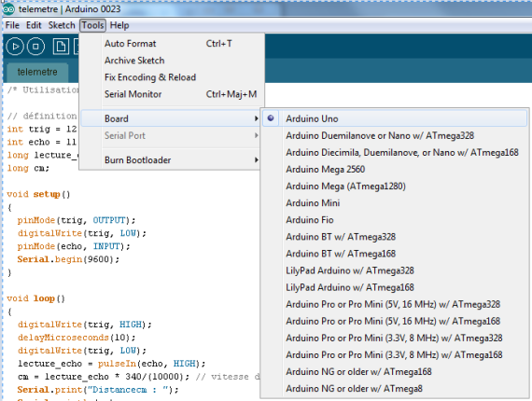Click the Stop toolbar icon
532x401 pixels.
pos(35,47)
